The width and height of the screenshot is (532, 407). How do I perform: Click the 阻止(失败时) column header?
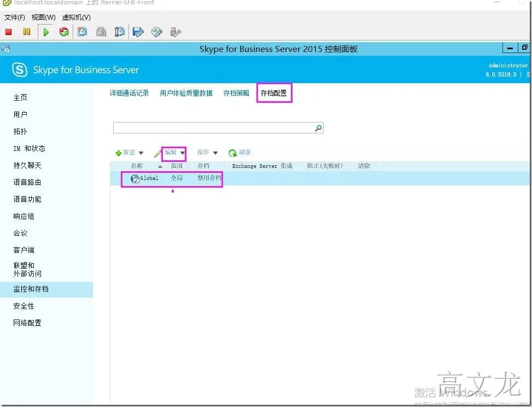point(325,166)
